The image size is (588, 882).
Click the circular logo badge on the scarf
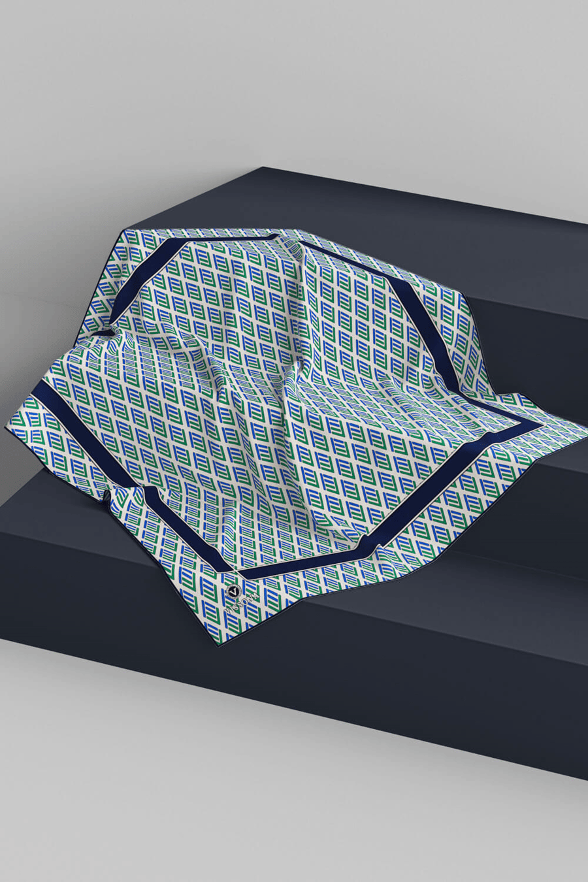tap(234, 591)
